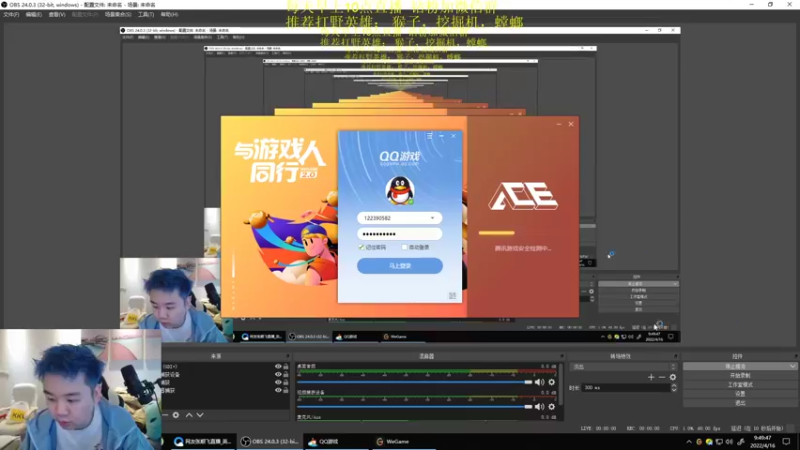Show hidden tray icons chevron
The height and width of the screenshot is (450, 800).
click(x=689, y=442)
